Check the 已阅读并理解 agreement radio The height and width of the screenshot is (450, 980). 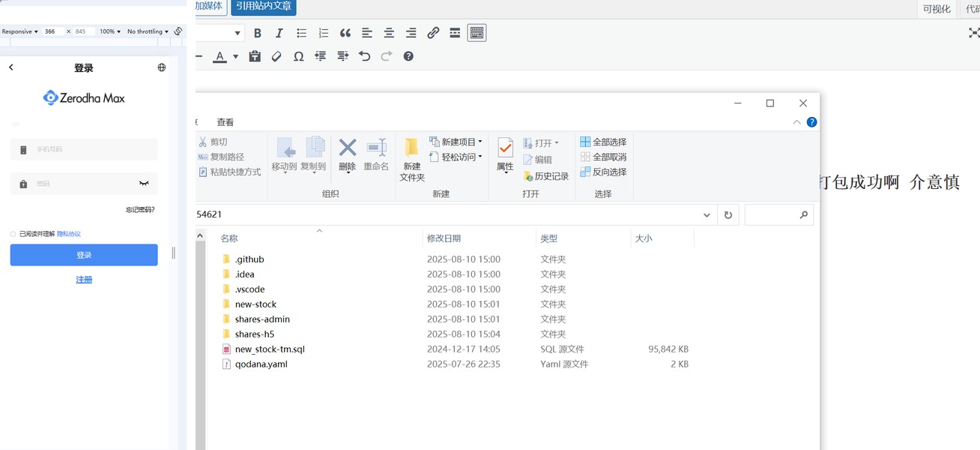tap(13, 234)
